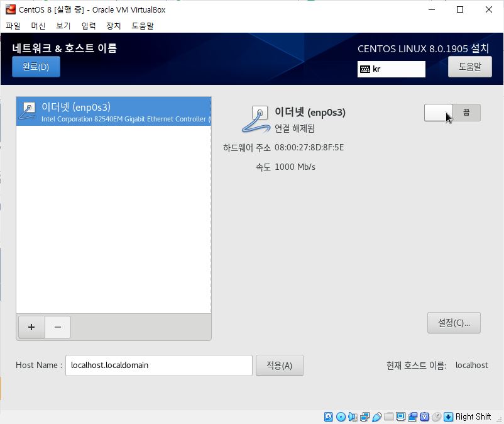
Task: Add a network device with plus button
Action: [x=31, y=327]
